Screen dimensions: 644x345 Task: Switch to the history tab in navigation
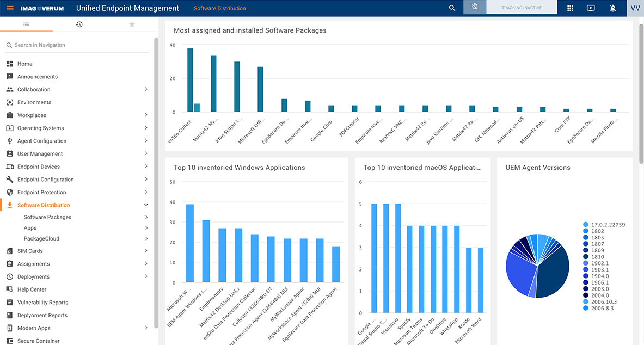point(79,24)
